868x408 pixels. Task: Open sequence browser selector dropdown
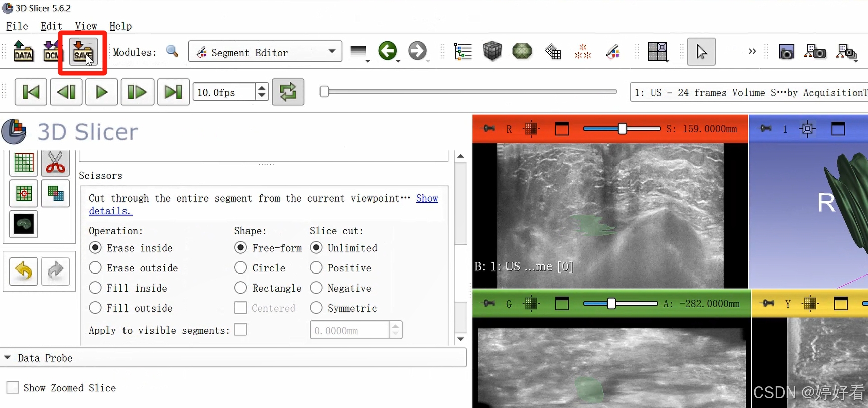[749, 92]
